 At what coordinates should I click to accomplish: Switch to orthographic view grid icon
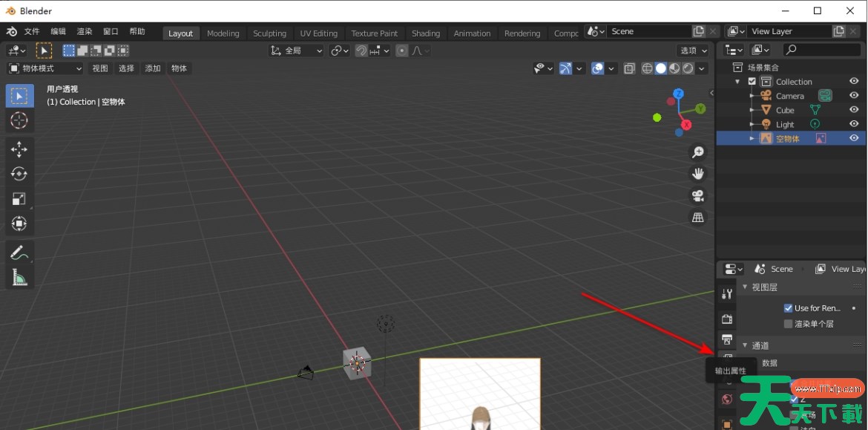pos(697,218)
